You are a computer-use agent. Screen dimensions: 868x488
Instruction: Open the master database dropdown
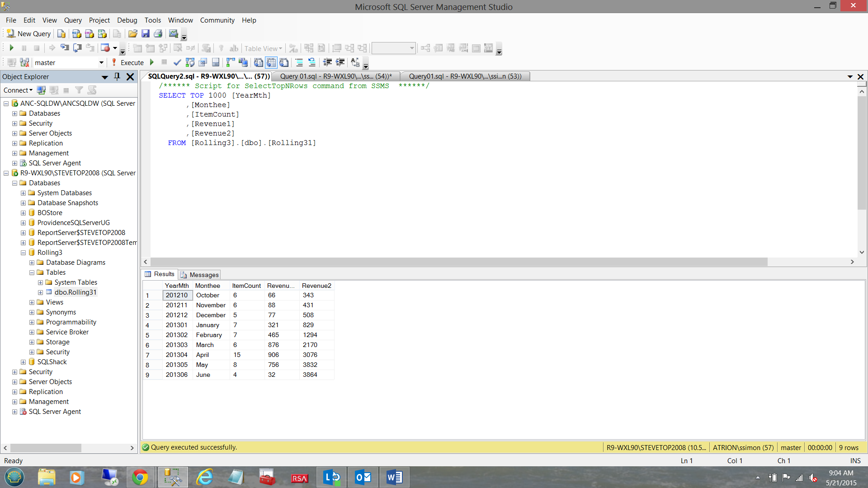pos(101,63)
